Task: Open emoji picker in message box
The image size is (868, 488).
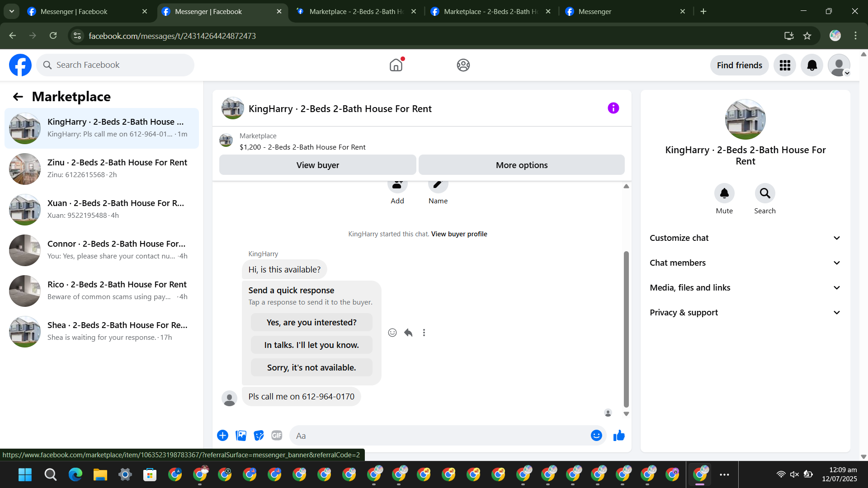Action: coord(596,435)
